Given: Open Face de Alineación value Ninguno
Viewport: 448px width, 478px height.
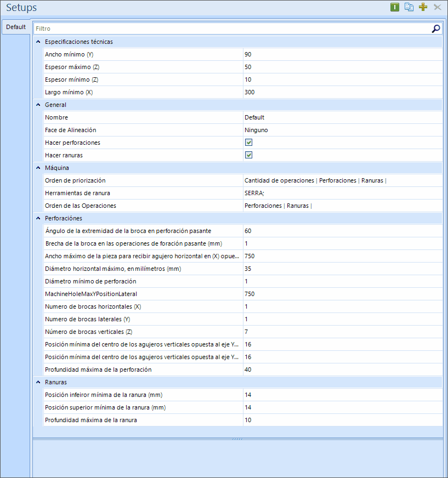Looking at the screenshot, I should point(343,130).
